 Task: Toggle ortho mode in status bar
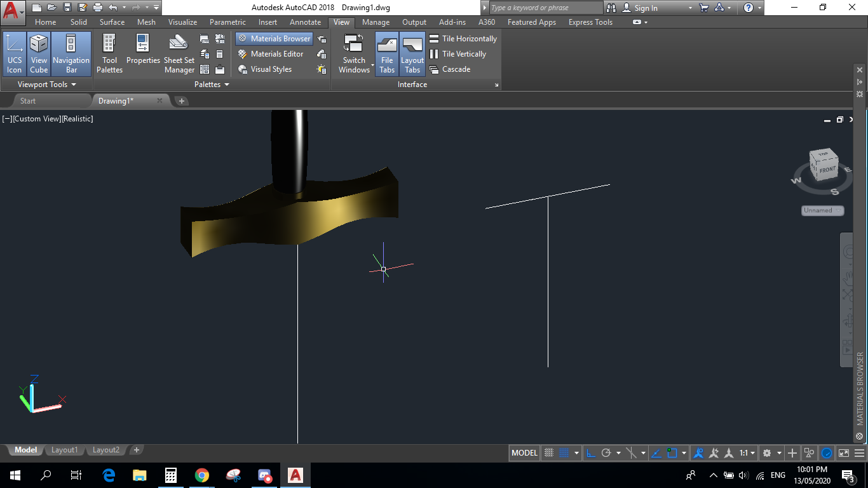click(x=591, y=453)
